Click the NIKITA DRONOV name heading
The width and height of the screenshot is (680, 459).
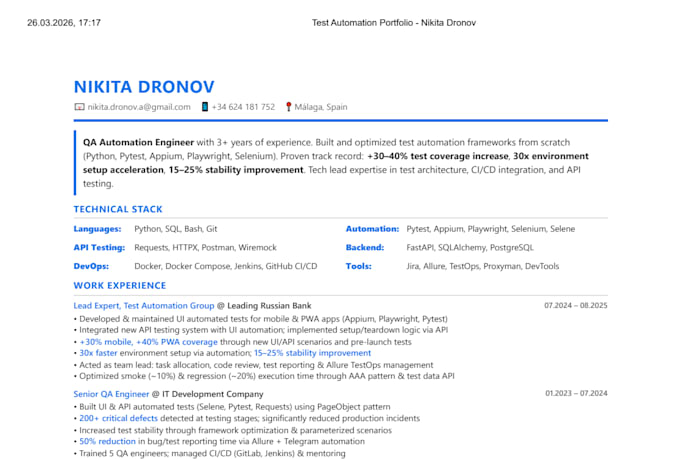click(x=144, y=87)
